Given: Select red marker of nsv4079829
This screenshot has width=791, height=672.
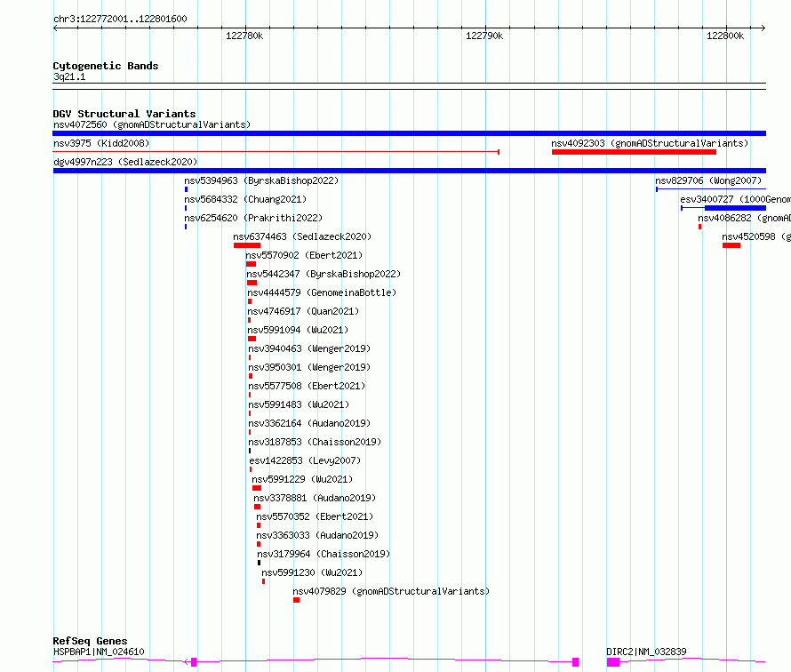Looking at the screenshot, I should (296, 600).
